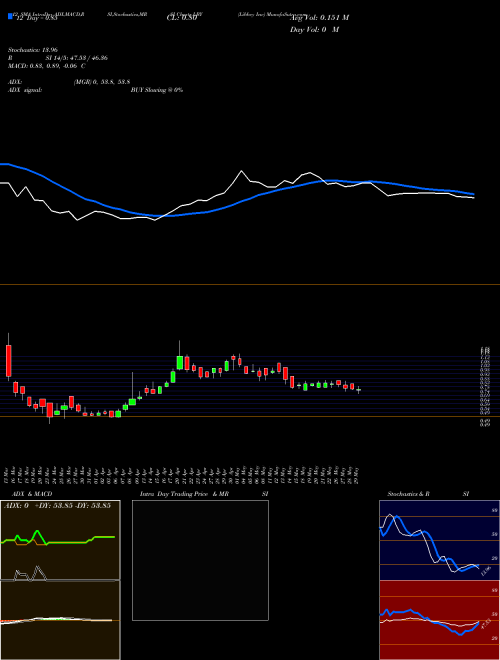The height and width of the screenshot is (660, 500).
Task: Click the 'ADX: 0 +DY: 53.85 -DY: 53.85' header
Action: point(57,506)
